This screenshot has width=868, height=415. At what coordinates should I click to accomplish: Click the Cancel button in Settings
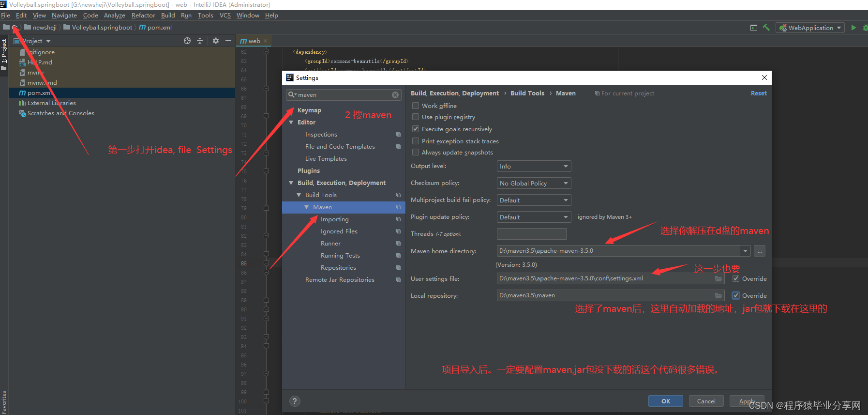pyautogui.click(x=706, y=401)
